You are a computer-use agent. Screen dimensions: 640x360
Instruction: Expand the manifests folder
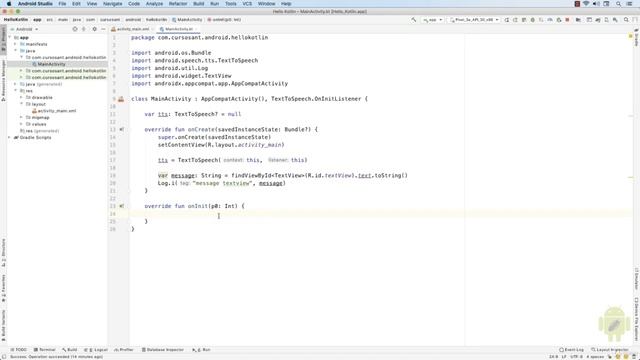[16, 44]
